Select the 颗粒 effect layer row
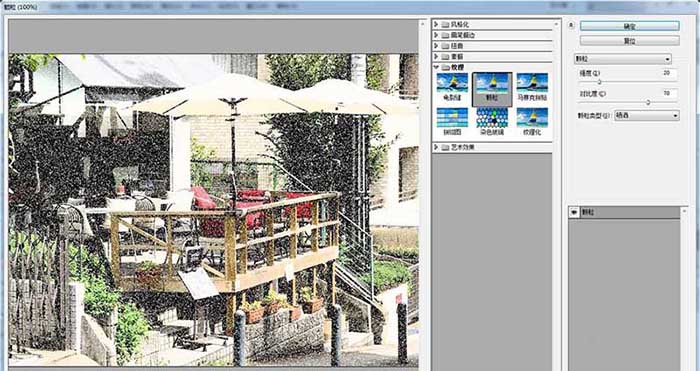The image size is (700, 371). point(624,213)
